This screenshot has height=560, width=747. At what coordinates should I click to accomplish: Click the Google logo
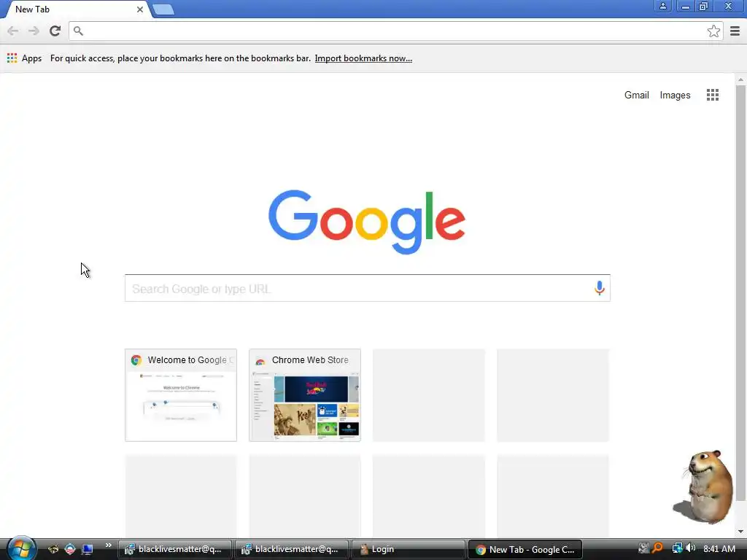point(367,222)
